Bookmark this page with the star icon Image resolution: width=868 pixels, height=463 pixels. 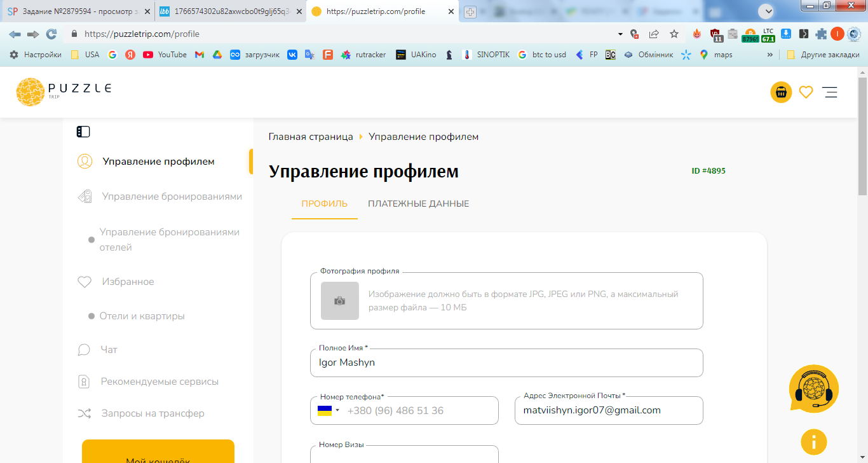674,34
